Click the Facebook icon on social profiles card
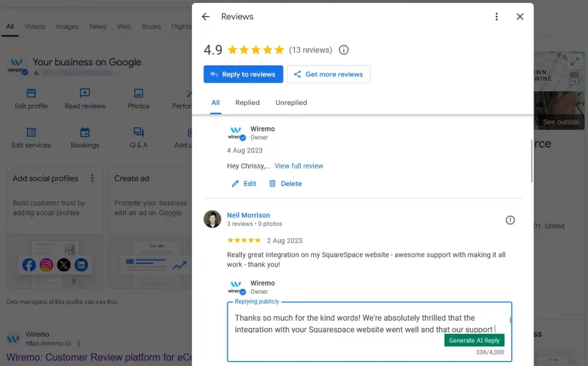The image size is (588, 366). 29,265
